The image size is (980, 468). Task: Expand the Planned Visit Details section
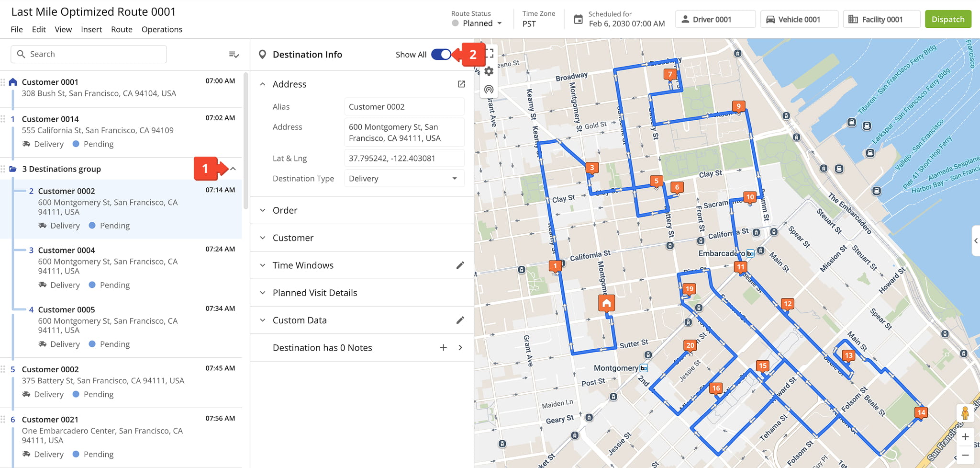pos(314,293)
